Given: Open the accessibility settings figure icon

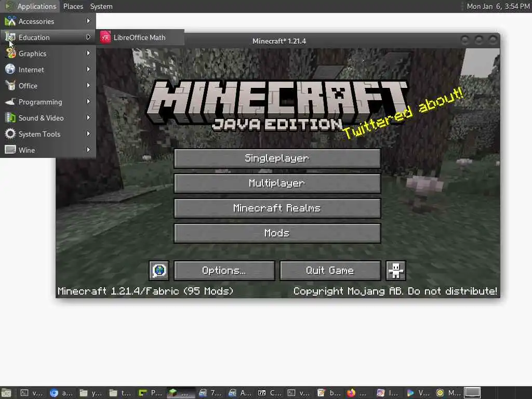Looking at the screenshot, I should pos(395,270).
